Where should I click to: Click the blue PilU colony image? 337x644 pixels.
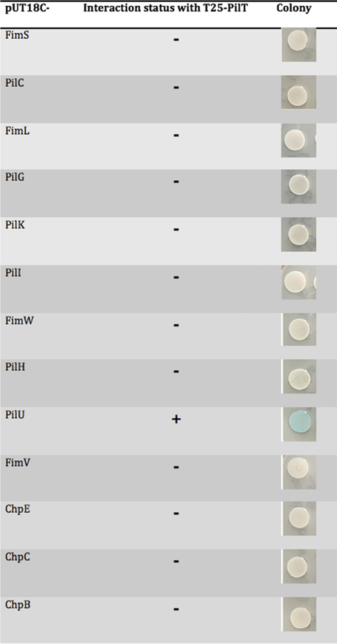pyautogui.click(x=299, y=424)
